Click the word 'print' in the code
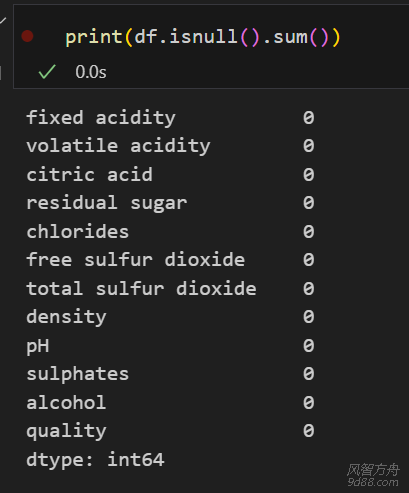 94,37
